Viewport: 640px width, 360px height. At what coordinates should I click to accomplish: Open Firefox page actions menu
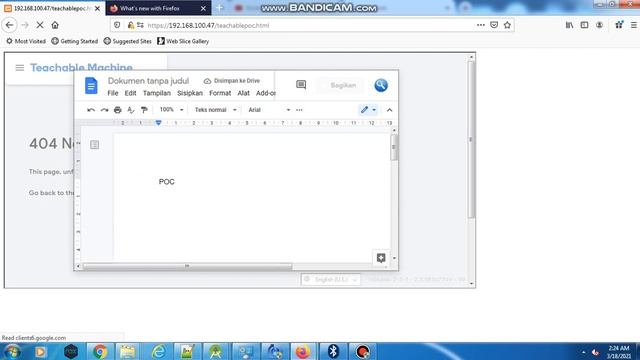[481, 25]
